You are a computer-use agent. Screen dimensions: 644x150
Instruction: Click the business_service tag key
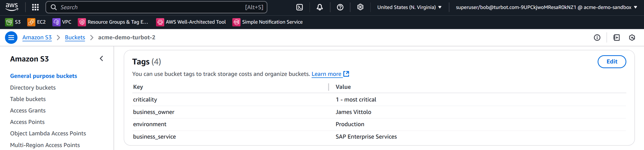click(154, 137)
